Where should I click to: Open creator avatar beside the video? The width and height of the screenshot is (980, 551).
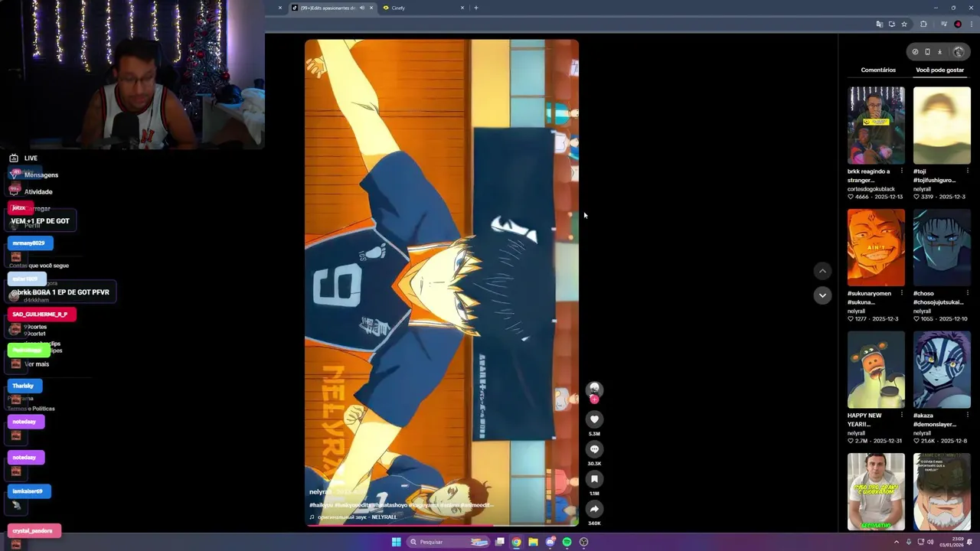pos(594,390)
